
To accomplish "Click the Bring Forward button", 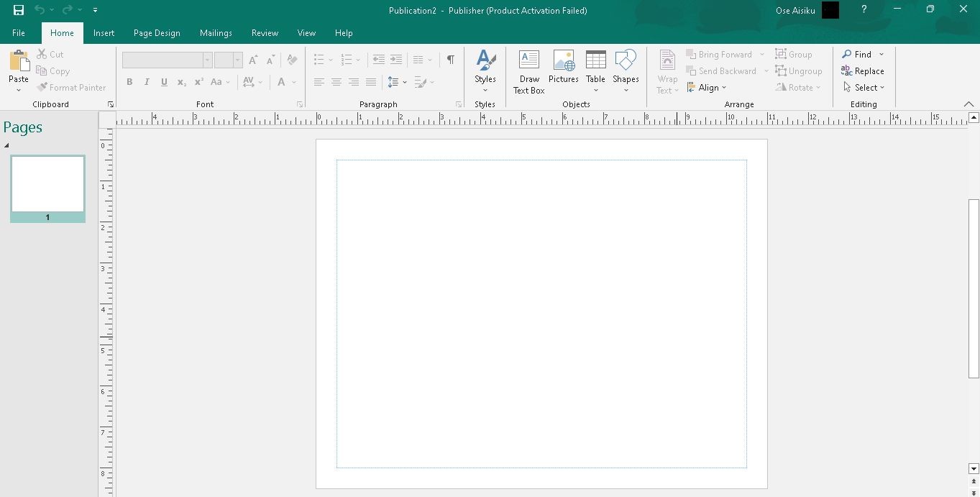I will point(719,55).
